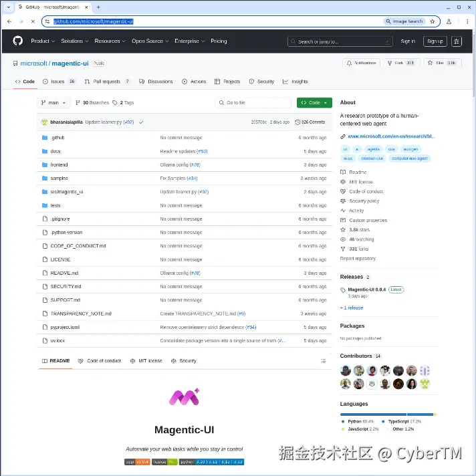Click the Notifications bell button

click(361, 63)
